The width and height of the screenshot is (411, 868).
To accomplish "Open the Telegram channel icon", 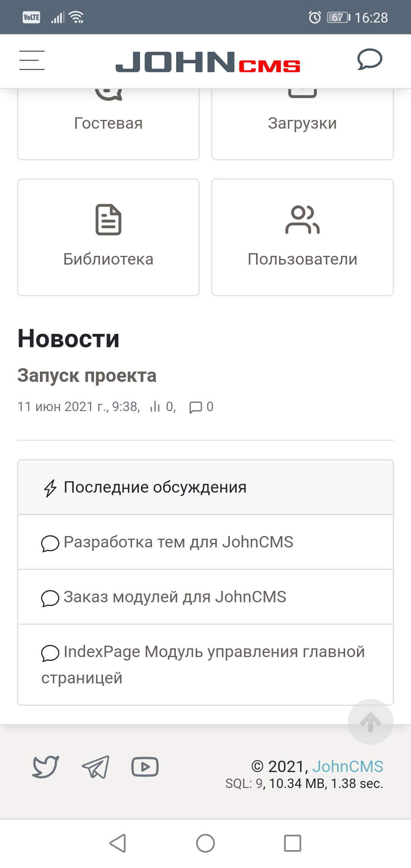I will point(96,767).
